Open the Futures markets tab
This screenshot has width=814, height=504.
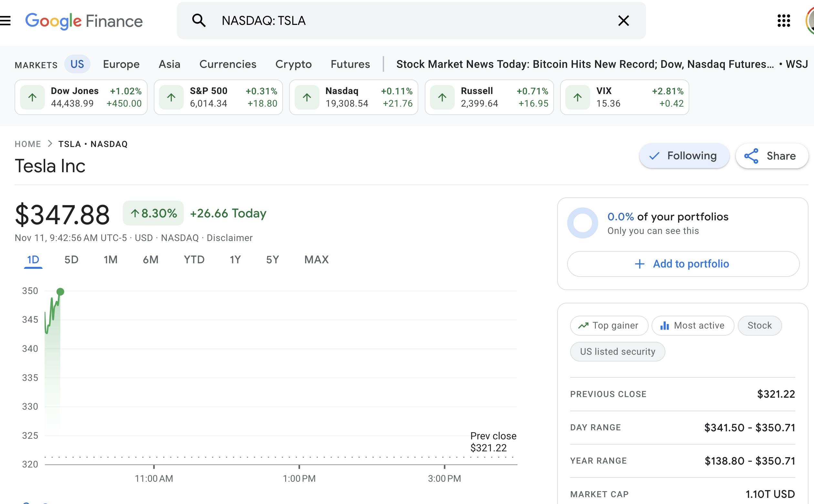[x=350, y=64]
